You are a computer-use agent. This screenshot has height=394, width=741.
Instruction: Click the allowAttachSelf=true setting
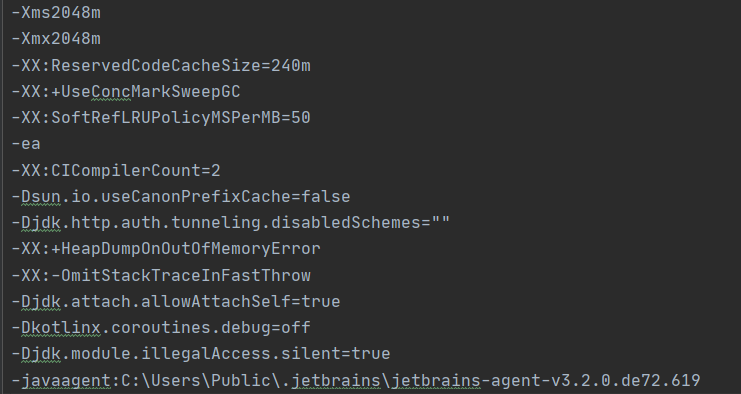(x=241, y=301)
